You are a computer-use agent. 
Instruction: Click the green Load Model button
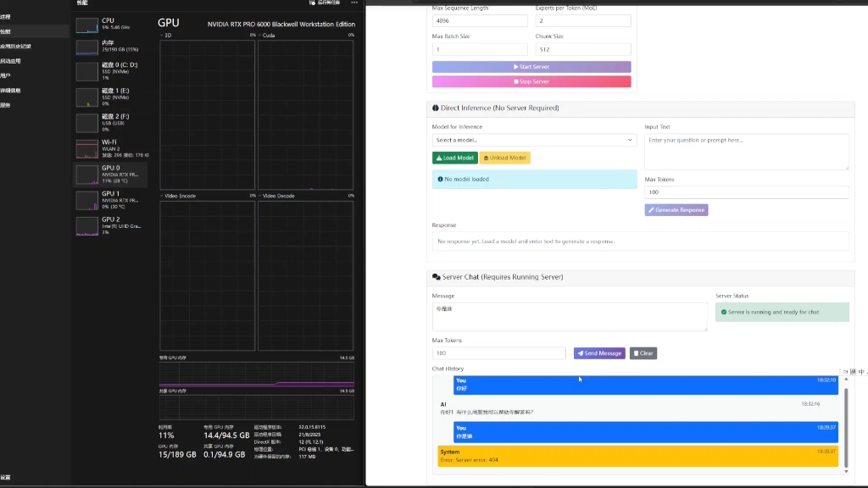point(454,158)
